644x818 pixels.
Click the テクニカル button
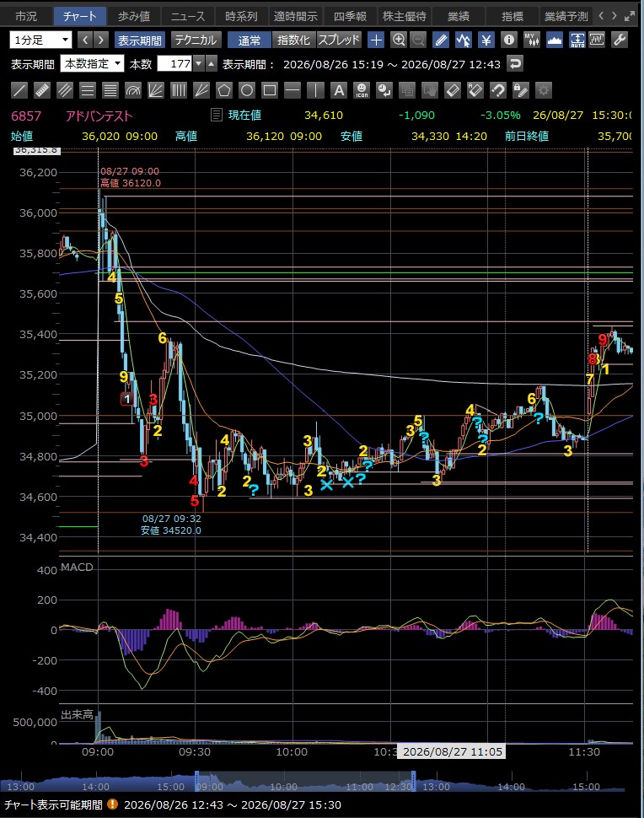pyautogui.click(x=196, y=40)
